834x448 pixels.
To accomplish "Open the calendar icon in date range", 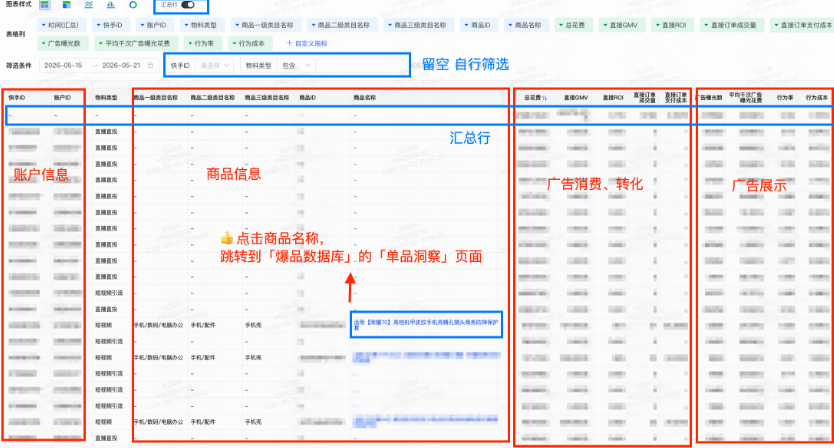I will [x=151, y=65].
